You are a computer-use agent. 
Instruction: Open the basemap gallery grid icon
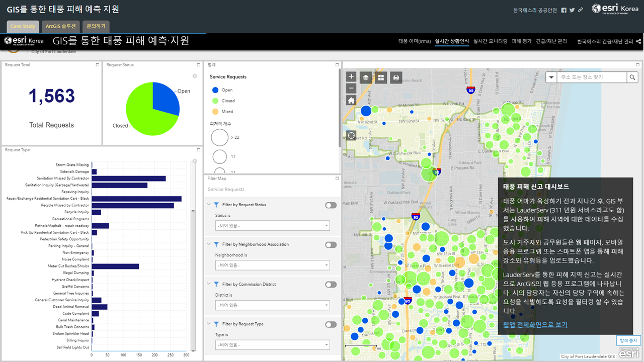pos(381,77)
